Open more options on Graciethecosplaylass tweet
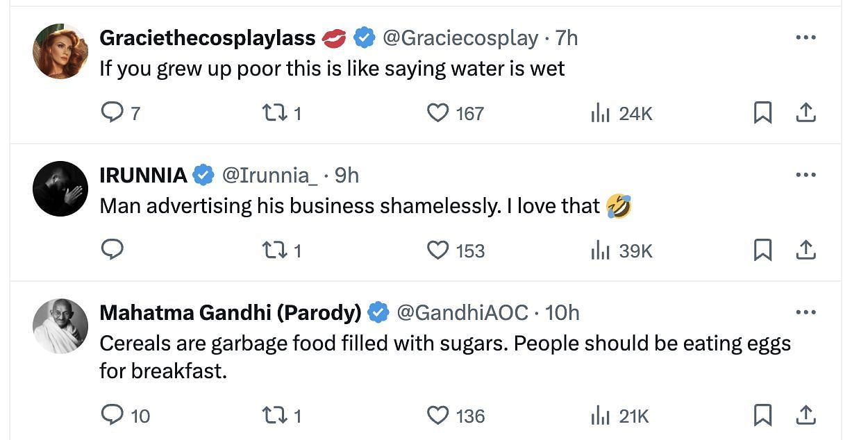Screen dimensions: 868x440 806,37
